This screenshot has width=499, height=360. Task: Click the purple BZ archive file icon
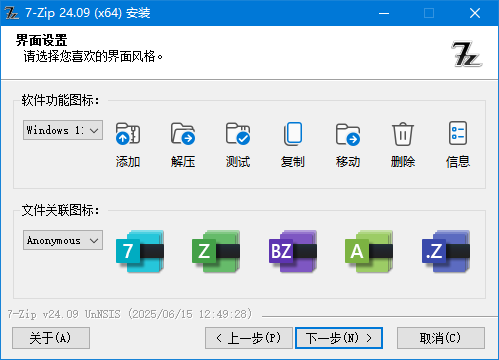(x=293, y=251)
